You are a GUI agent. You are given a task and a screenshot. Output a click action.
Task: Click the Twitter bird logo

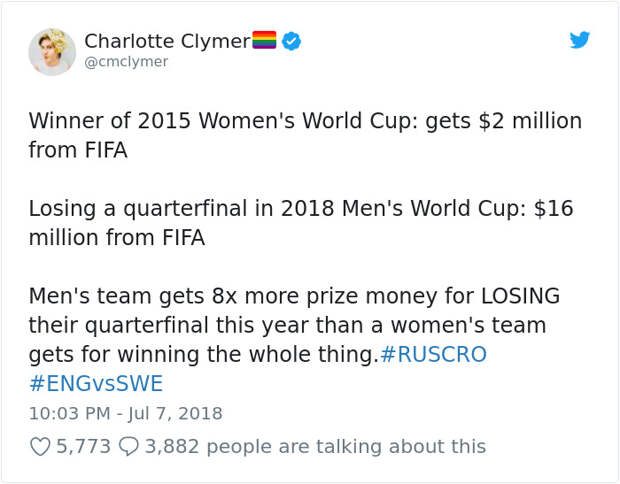click(x=580, y=40)
